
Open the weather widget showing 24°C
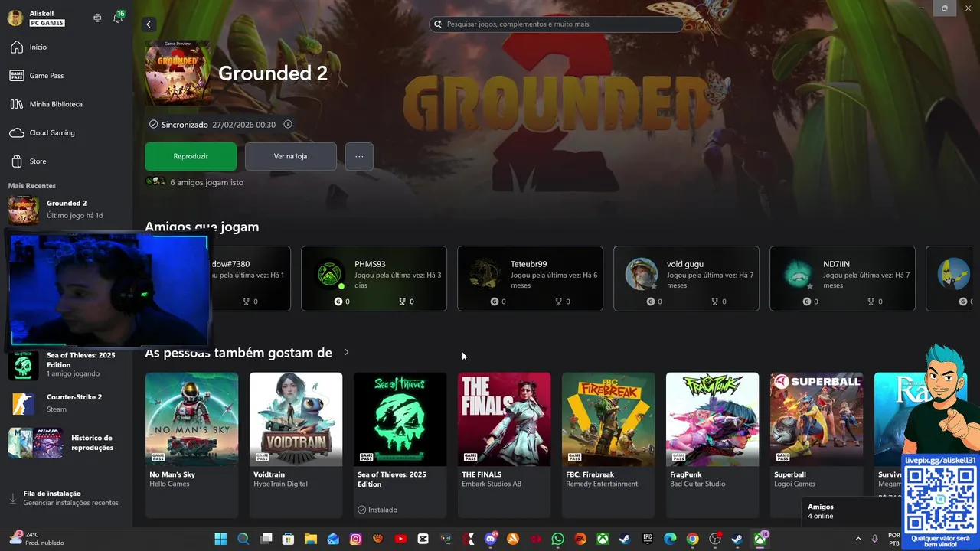click(37, 539)
